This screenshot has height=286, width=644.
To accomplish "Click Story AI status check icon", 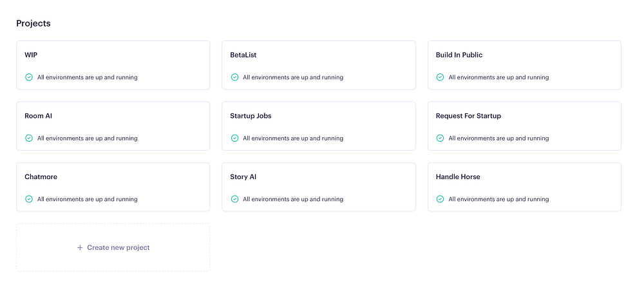I will click(234, 199).
